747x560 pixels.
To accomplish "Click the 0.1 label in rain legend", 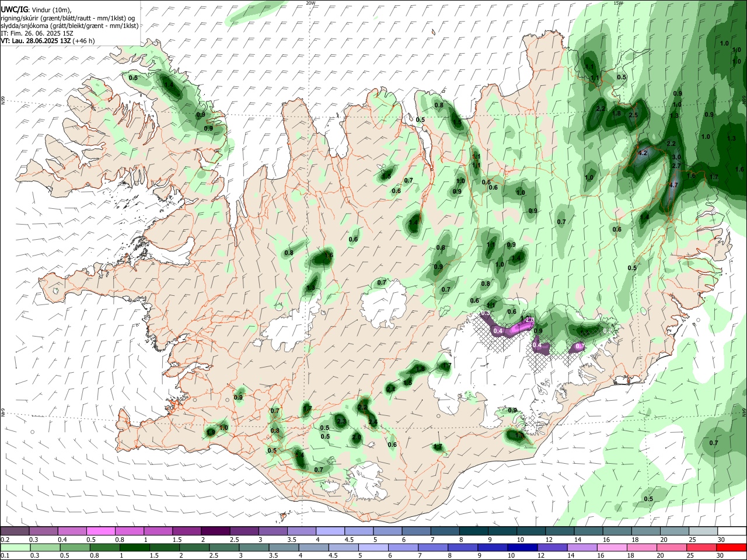I will coord(5,556).
